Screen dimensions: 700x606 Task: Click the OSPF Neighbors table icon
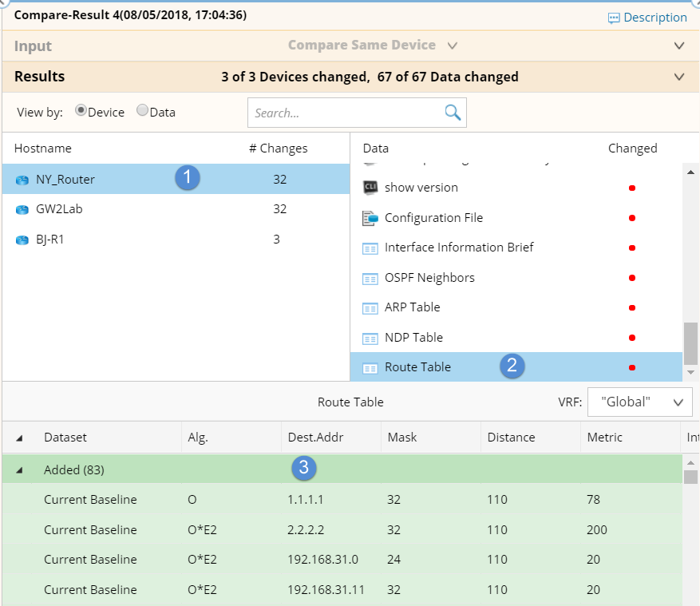370,279
